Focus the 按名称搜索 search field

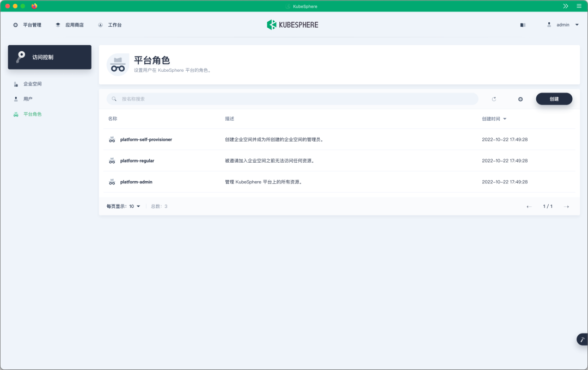point(292,99)
